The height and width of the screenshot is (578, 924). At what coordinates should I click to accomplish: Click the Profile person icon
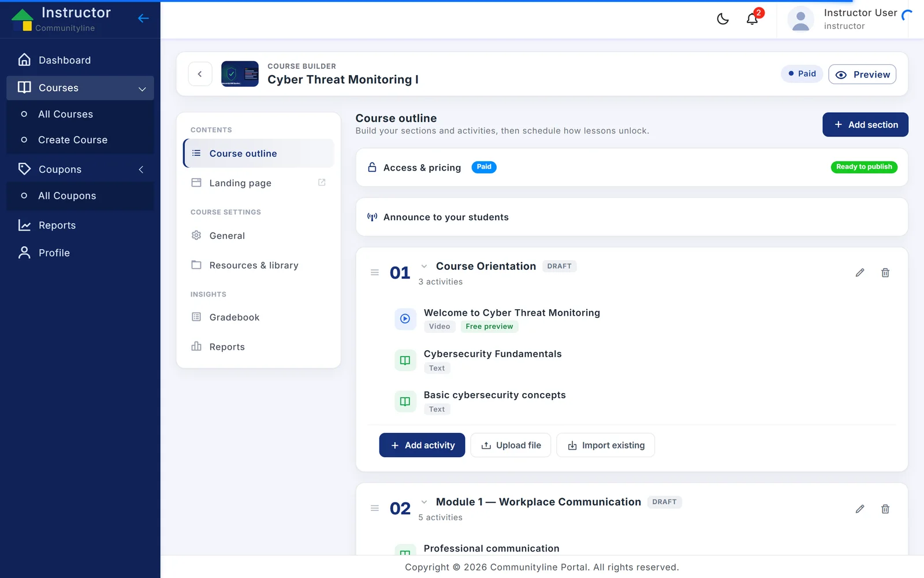coord(24,253)
